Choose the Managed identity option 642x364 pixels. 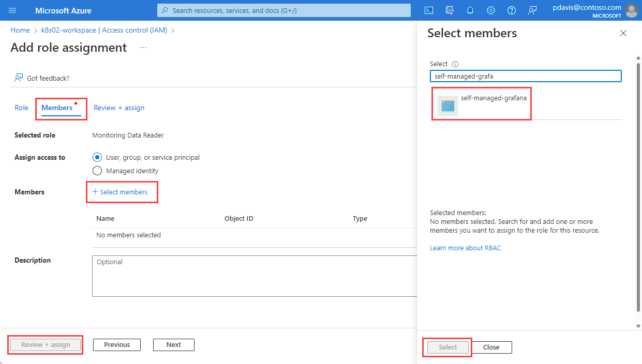97,171
